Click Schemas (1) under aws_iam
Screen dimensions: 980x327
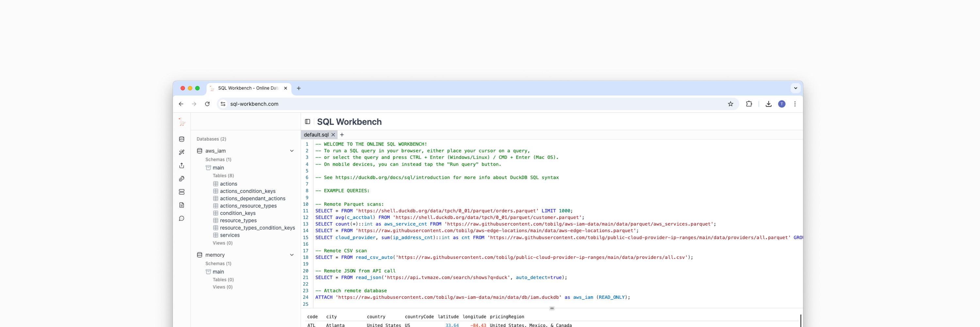218,160
